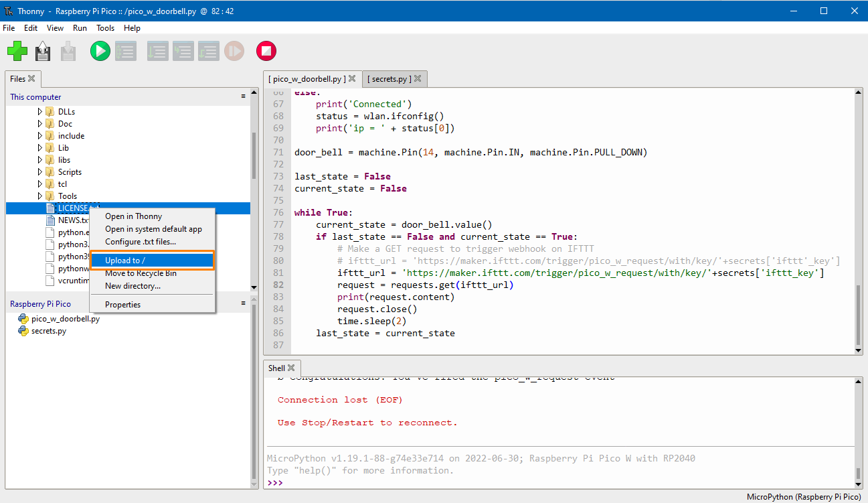Open This computer panel options menu
Image resolution: width=868 pixels, height=503 pixels.
[244, 96]
